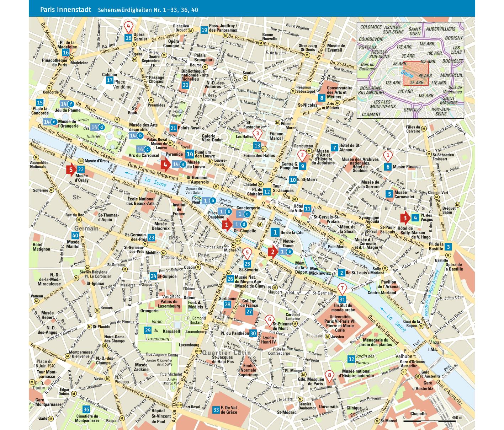Select the Jardin du Luxembourg marker 29

coord(148,330)
